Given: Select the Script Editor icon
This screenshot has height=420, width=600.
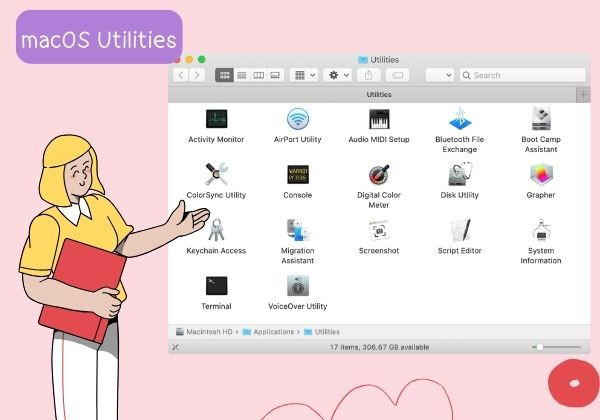Looking at the screenshot, I should pyautogui.click(x=460, y=230).
